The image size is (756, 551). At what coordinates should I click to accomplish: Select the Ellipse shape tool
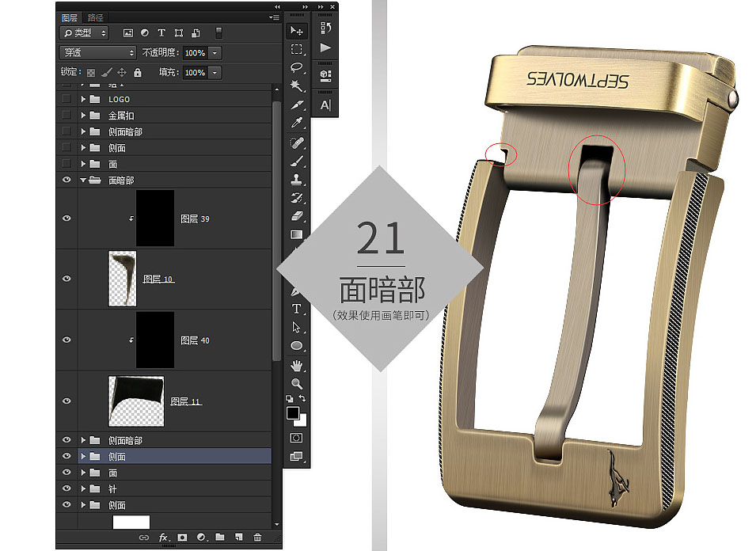[x=297, y=346]
